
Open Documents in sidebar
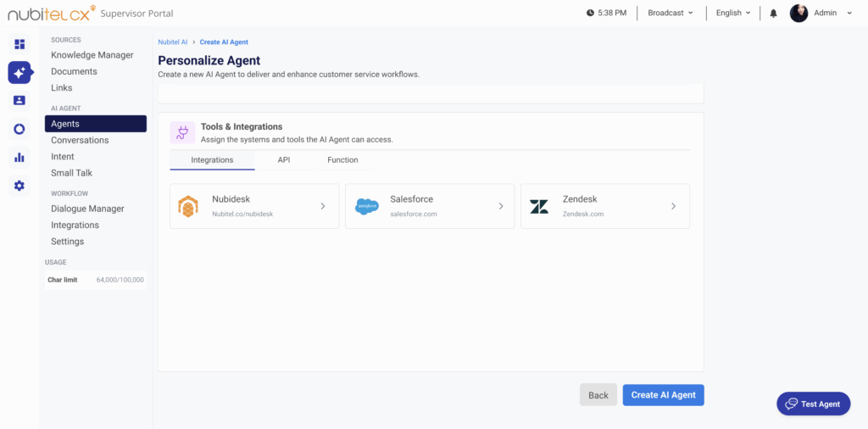point(75,71)
